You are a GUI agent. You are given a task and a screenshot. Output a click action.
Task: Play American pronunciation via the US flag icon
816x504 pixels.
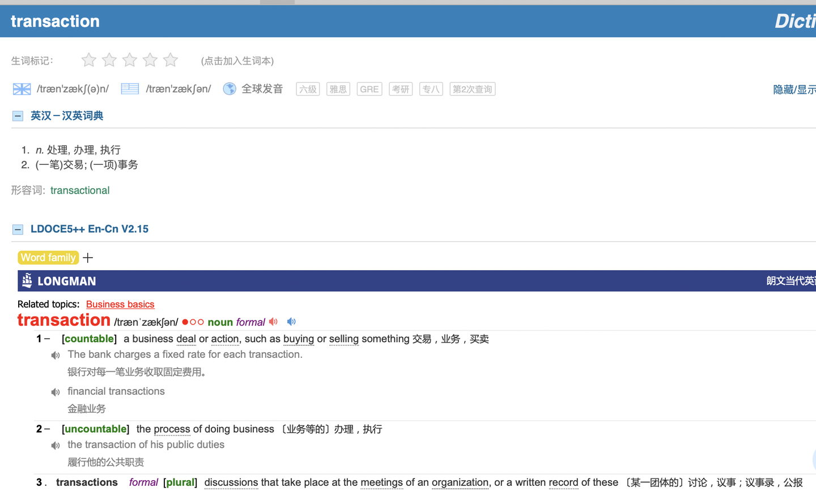coord(130,89)
